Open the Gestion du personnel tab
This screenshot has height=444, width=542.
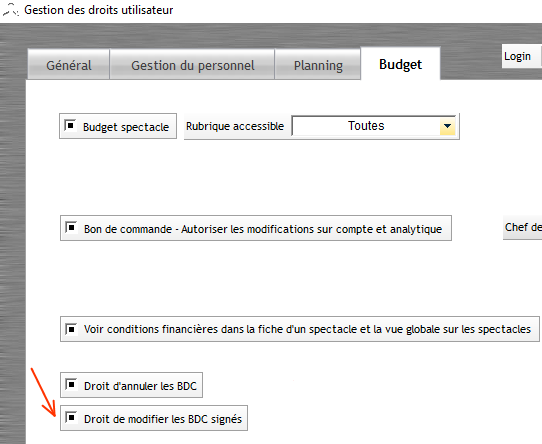(193, 65)
